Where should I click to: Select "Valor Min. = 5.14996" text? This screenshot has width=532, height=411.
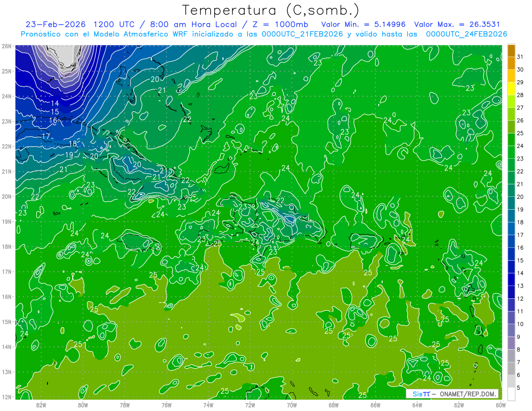pos(364,24)
